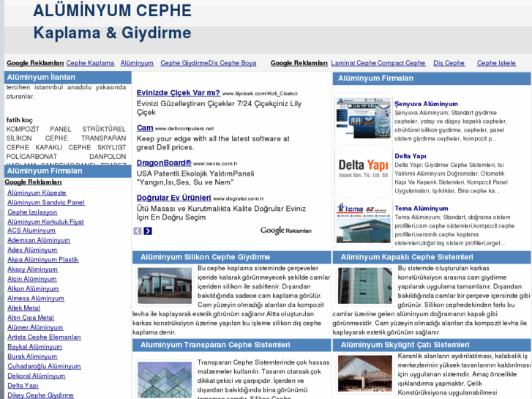Open the Cephe Giydirme ad link
532x399 pixels.
[x=184, y=63]
